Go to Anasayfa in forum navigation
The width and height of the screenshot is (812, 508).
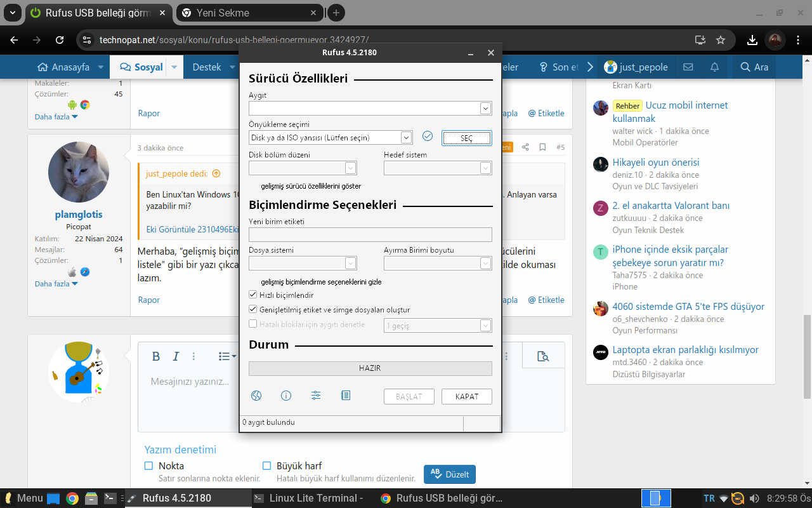[63, 67]
